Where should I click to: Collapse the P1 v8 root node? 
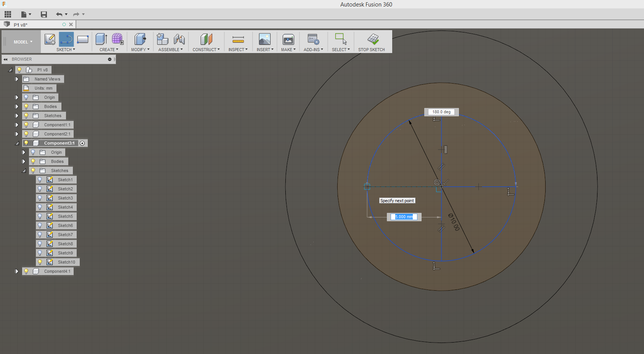point(10,70)
